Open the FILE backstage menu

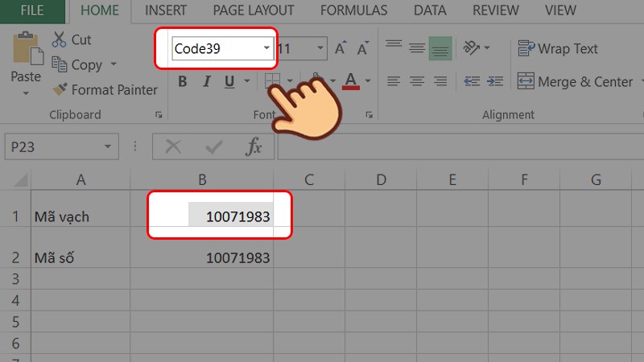(32, 10)
